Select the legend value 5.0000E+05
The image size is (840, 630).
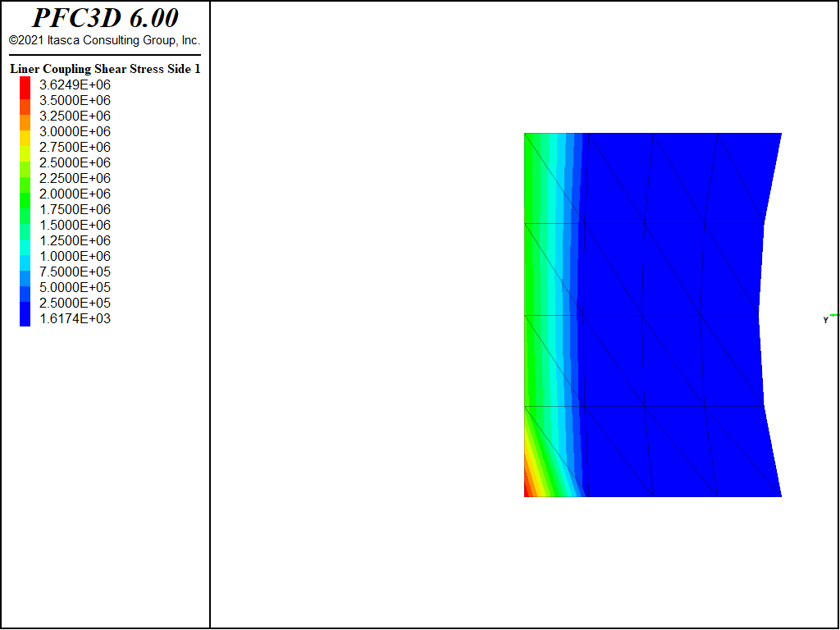75,287
